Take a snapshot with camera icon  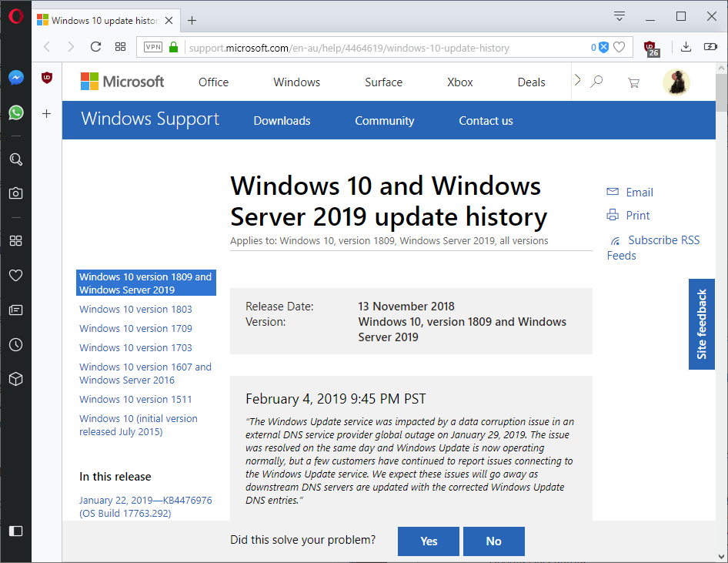click(16, 193)
